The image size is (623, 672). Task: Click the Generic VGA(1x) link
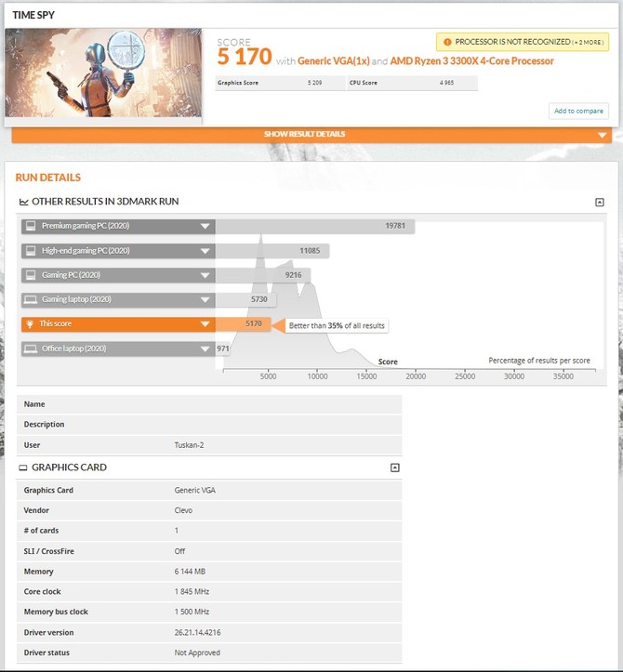click(333, 60)
